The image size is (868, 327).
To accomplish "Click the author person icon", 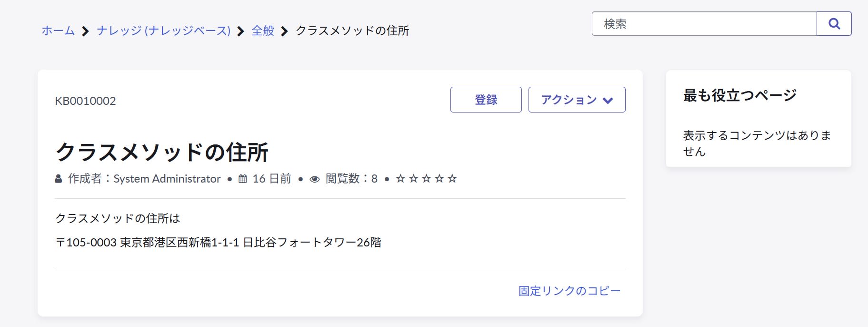I will [59, 179].
